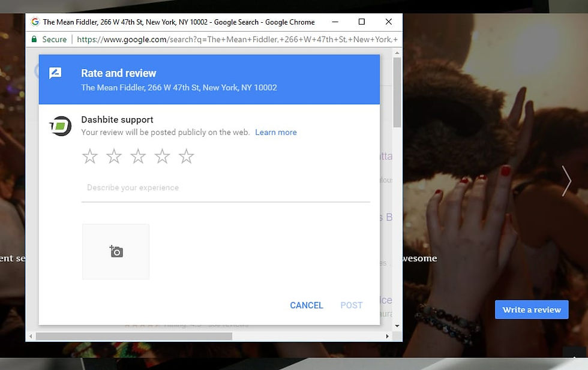The height and width of the screenshot is (370, 588).
Task: Click the Google favicon in title bar
Action: coord(35,22)
